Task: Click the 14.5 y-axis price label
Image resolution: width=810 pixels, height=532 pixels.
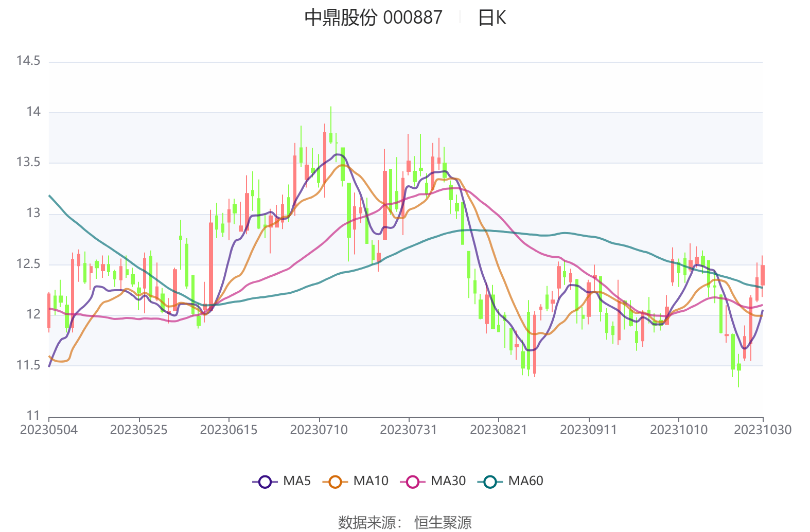Action: 28,61
